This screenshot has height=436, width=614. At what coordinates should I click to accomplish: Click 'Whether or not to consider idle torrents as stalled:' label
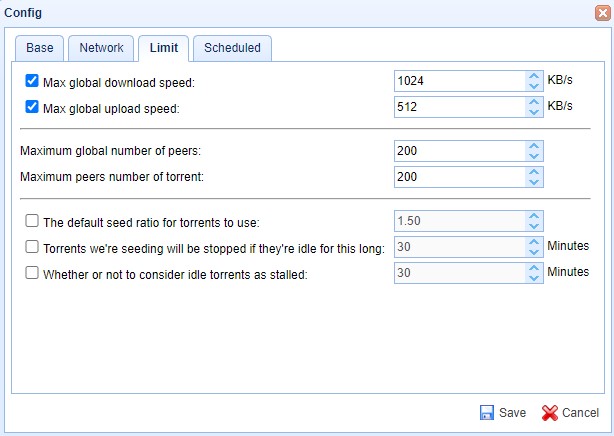175,275
